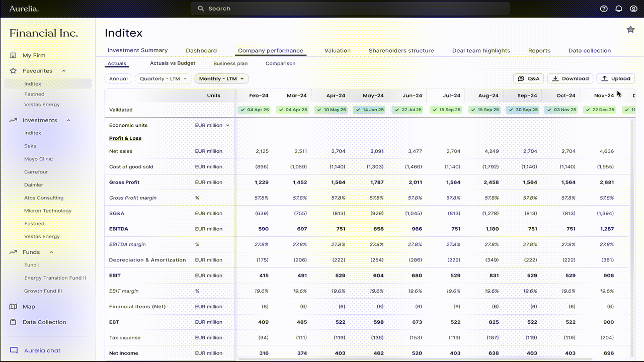
Task: Change Economic units EUR million dropdown
Action: point(212,125)
